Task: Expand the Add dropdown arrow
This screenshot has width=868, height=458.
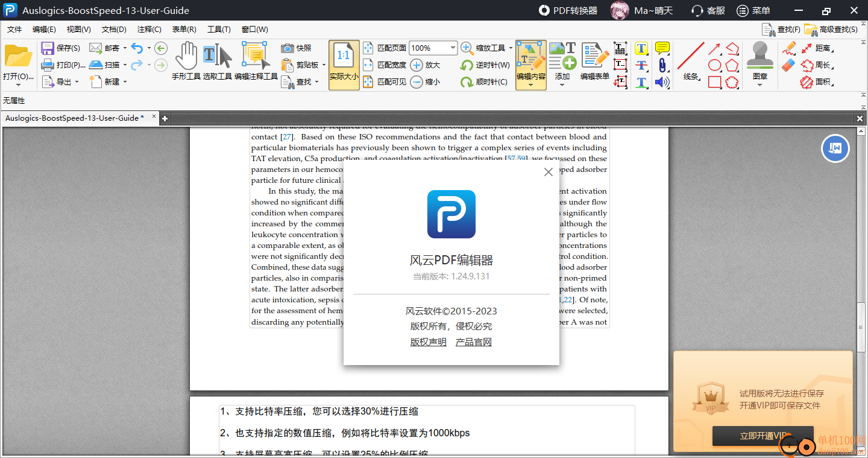Action: click(562, 85)
